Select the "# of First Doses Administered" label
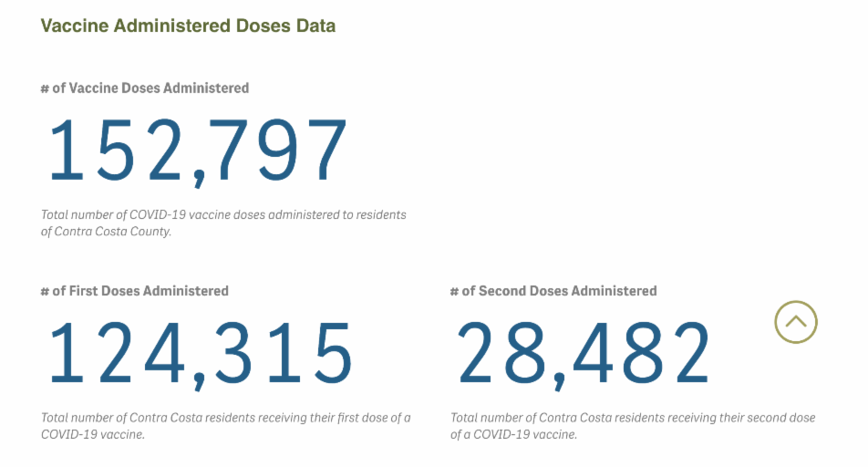Screen dimensions: 868x467 pos(134,291)
